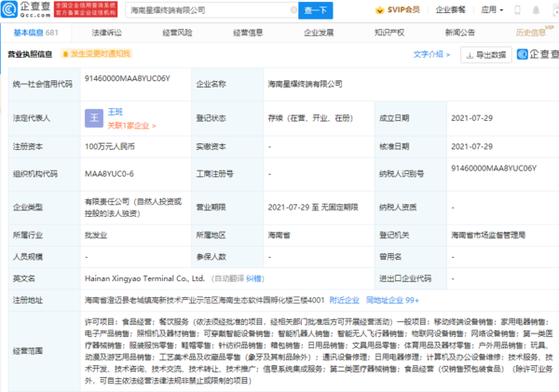Screen dimensions: 559x392
Task: Click the SVIP crown icon
Action: [380, 10]
